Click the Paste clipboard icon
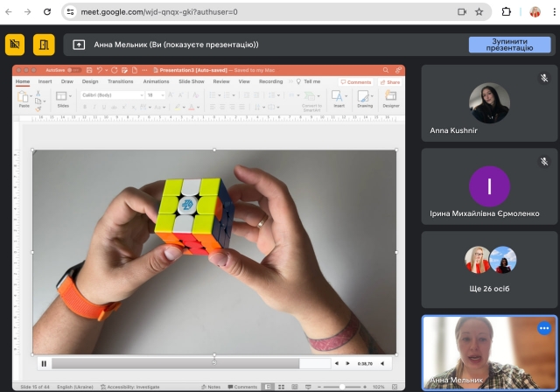 [24, 98]
